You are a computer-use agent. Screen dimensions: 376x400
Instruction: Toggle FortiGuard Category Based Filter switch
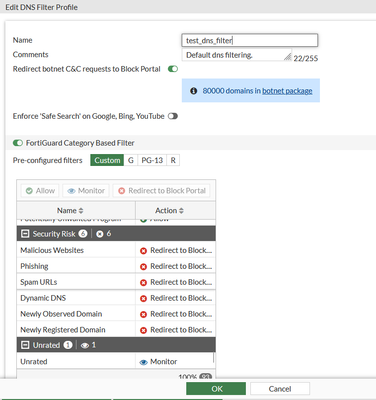click(x=18, y=143)
